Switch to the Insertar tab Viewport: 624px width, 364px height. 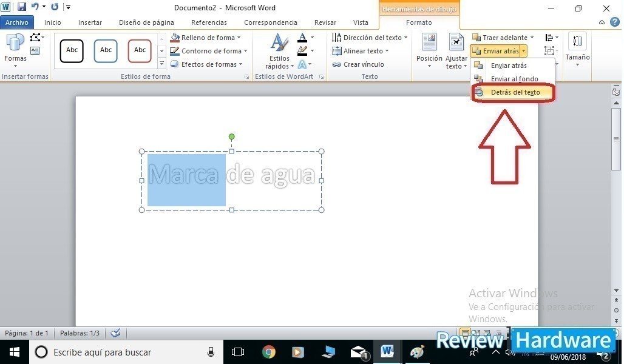point(90,22)
